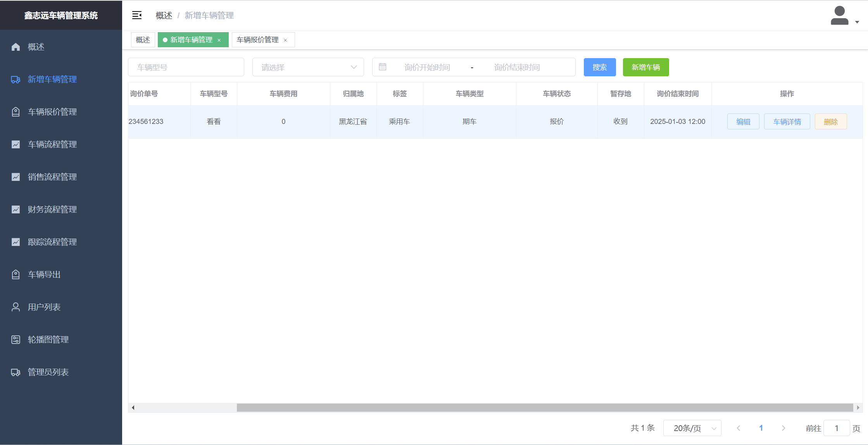Click the user avatar icon

tap(839, 15)
